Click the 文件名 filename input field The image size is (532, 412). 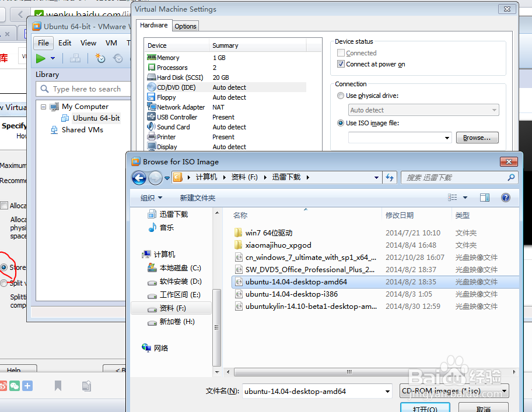pos(317,392)
